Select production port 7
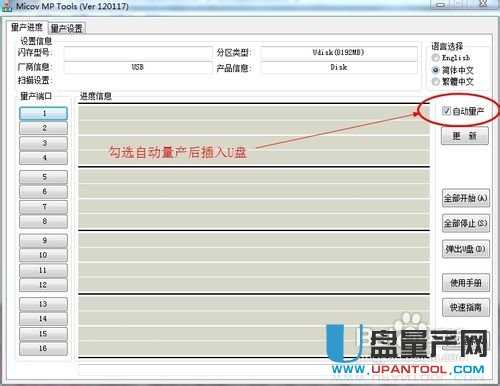Image resolution: width=500 pixels, height=386 pixels. (x=44, y=207)
